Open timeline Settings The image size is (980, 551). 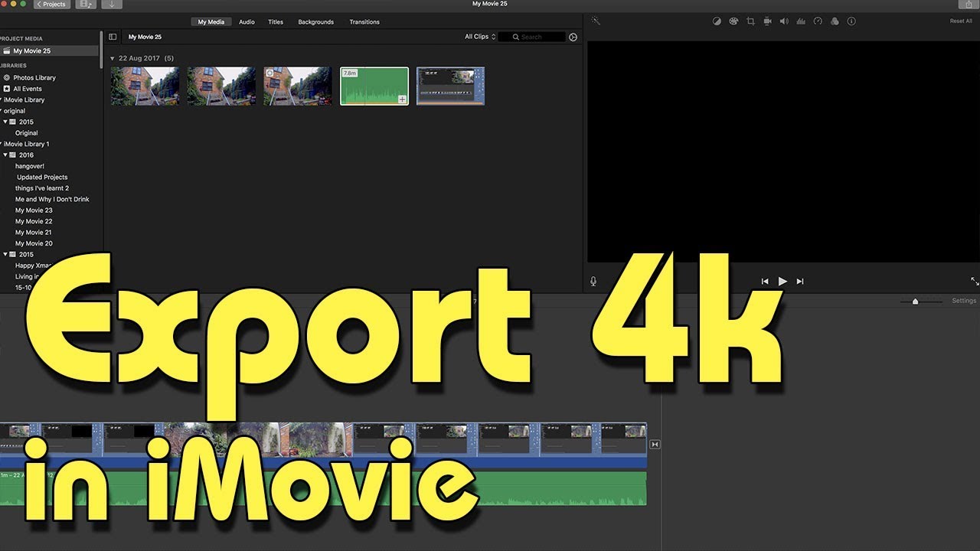964,301
